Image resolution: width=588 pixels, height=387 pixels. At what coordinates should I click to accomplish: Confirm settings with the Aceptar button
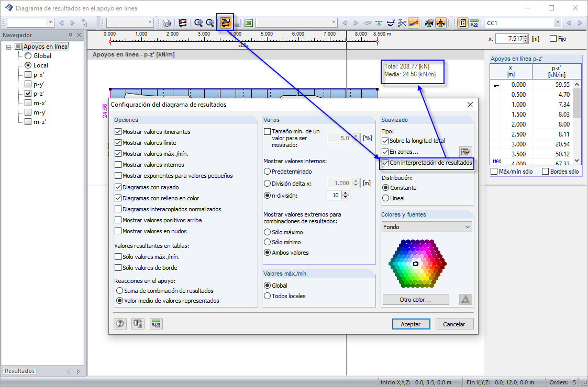(x=411, y=324)
